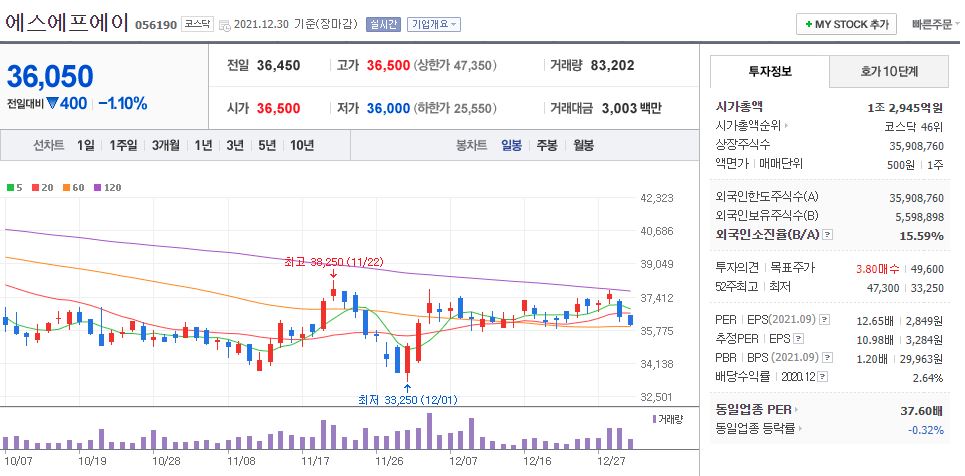Viewport: 965px width, 476px height.
Task: Click the help icon beside 추정PER EPS
Action: [798, 338]
